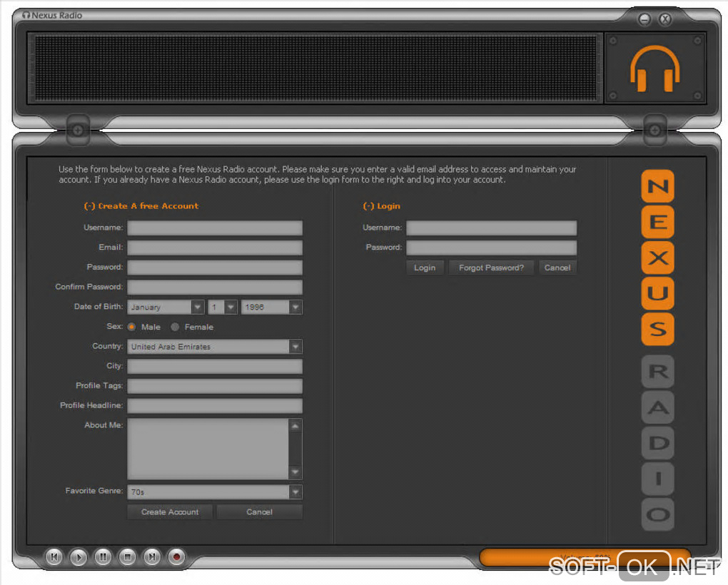Minimize the Nexus Radio window
The width and height of the screenshot is (728, 585).
(x=644, y=19)
